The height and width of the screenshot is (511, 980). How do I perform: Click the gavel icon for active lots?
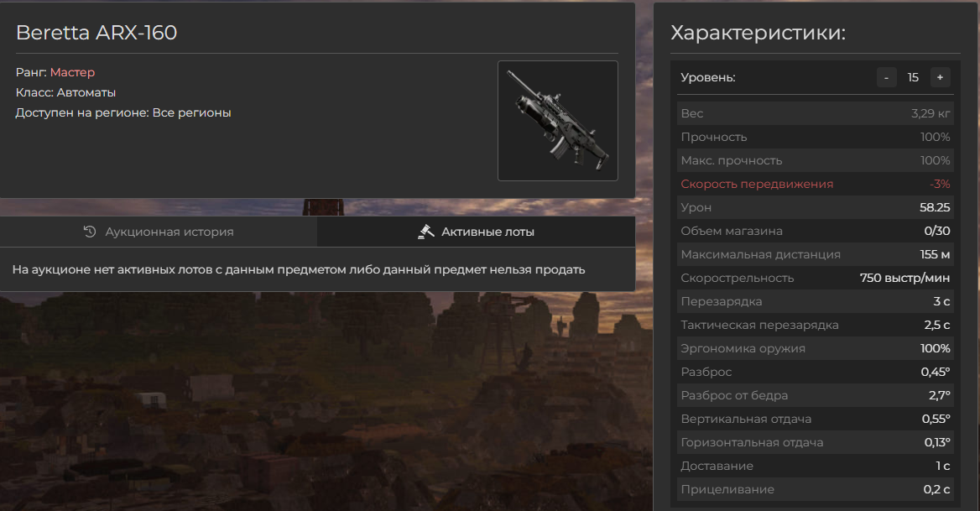425,232
